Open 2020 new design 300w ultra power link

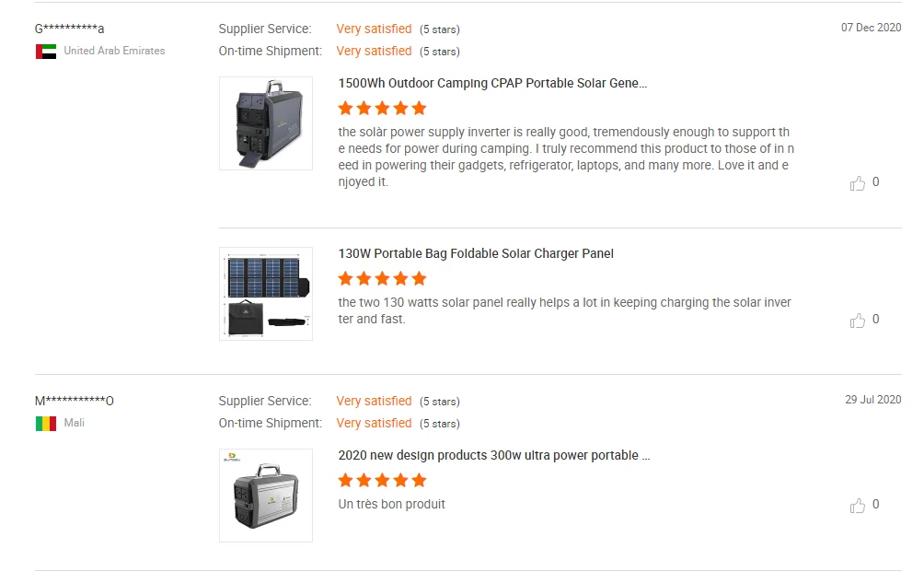[493, 455]
